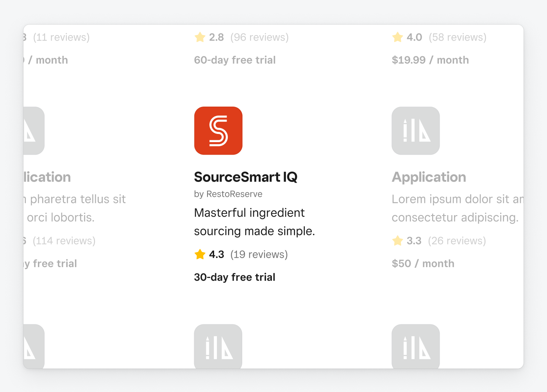
Task: Click the 3.3 rating value
Action: tap(414, 241)
